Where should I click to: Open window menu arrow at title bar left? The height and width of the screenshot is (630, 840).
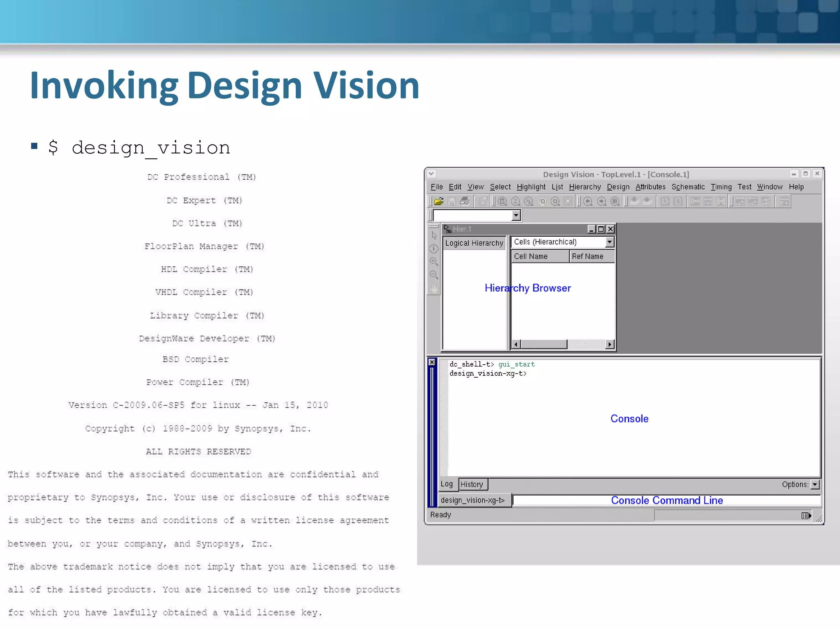(x=431, y=174)
